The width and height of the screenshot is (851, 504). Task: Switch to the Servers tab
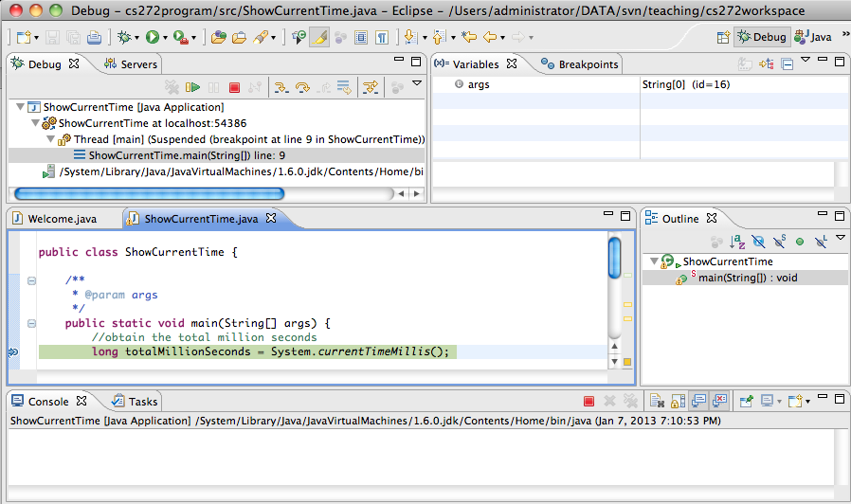pyautogui.click(x=131, y=64)
